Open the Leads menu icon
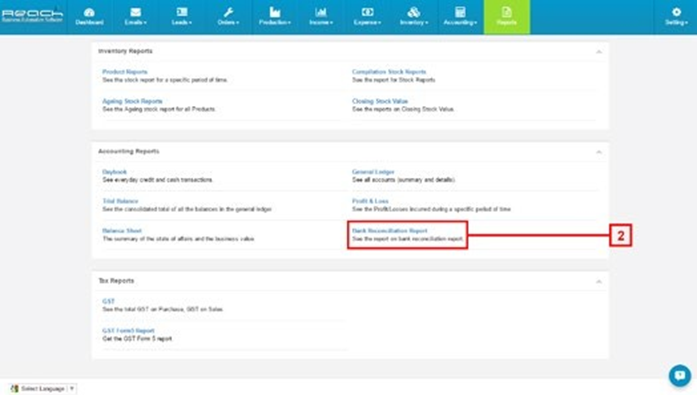Screen dimensions: 697x395 pyautogui.click(x=182, y=17)
